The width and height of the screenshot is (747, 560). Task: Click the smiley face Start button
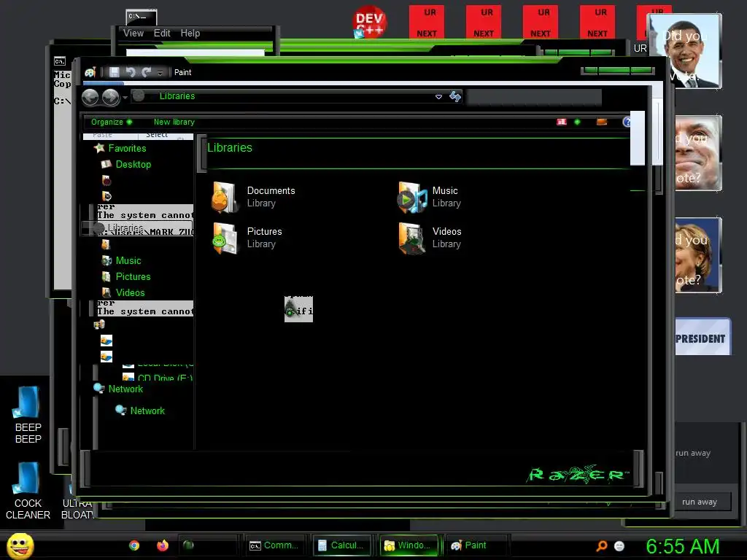click(20, 545)
